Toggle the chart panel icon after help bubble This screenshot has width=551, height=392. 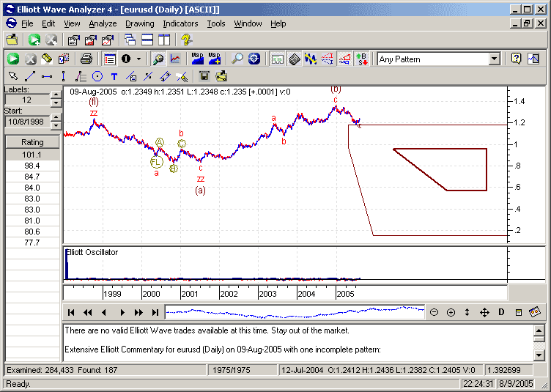(x=533, y=59)
